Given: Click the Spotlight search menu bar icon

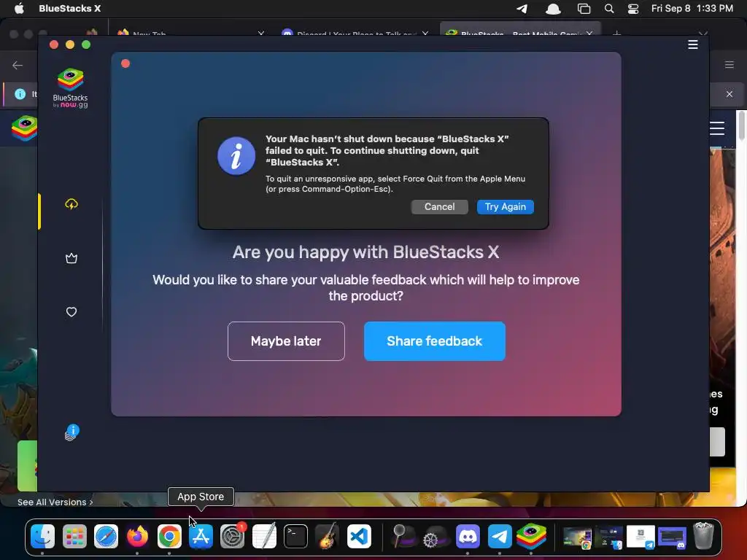Looking at the screenshot, I should tap(609, 9).
